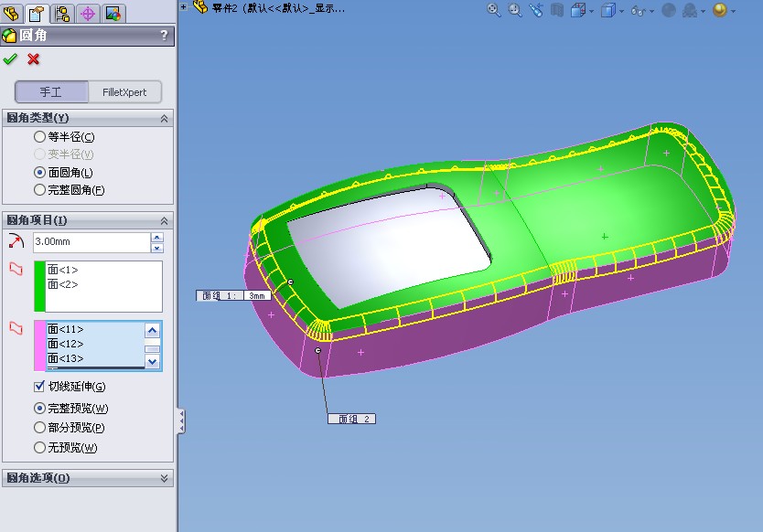This screenshot has height=532, width=763.
Task: Switch to the PropertyManager tab
Action: tap(37, 13)
